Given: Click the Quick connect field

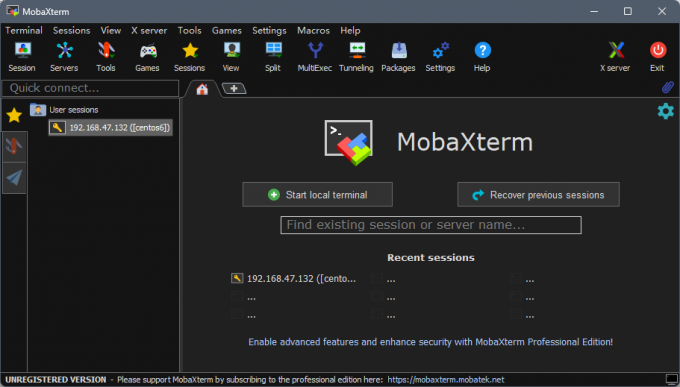Looking at the screenshot, I should point(91,88).
